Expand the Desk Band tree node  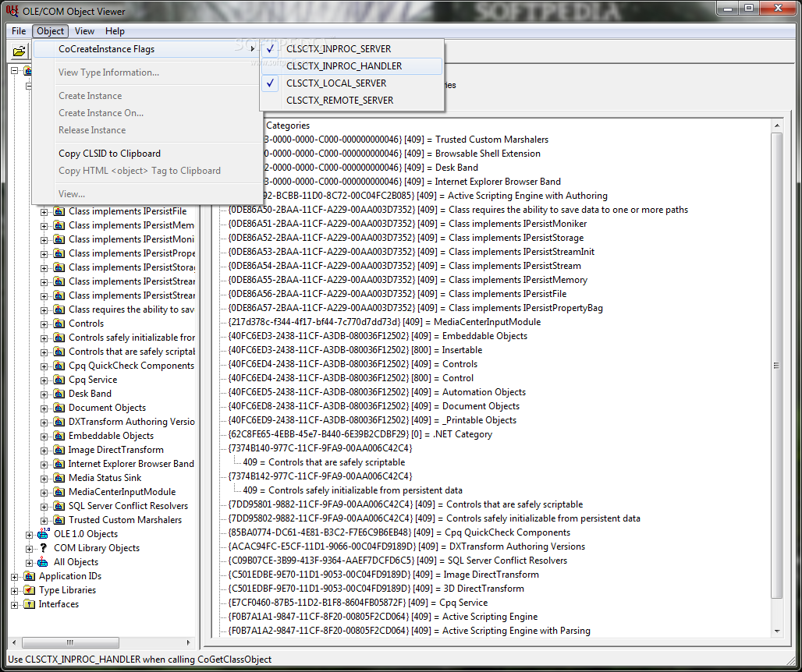(x=44, y=394)
